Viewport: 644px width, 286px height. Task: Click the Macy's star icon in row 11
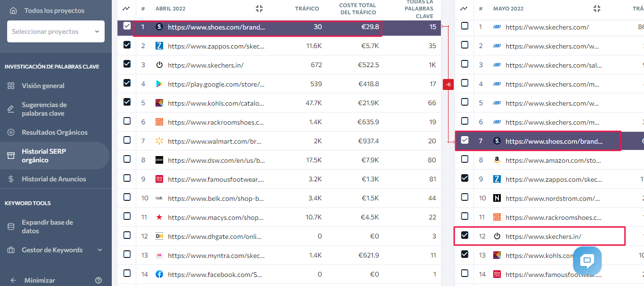coord(159,217)
